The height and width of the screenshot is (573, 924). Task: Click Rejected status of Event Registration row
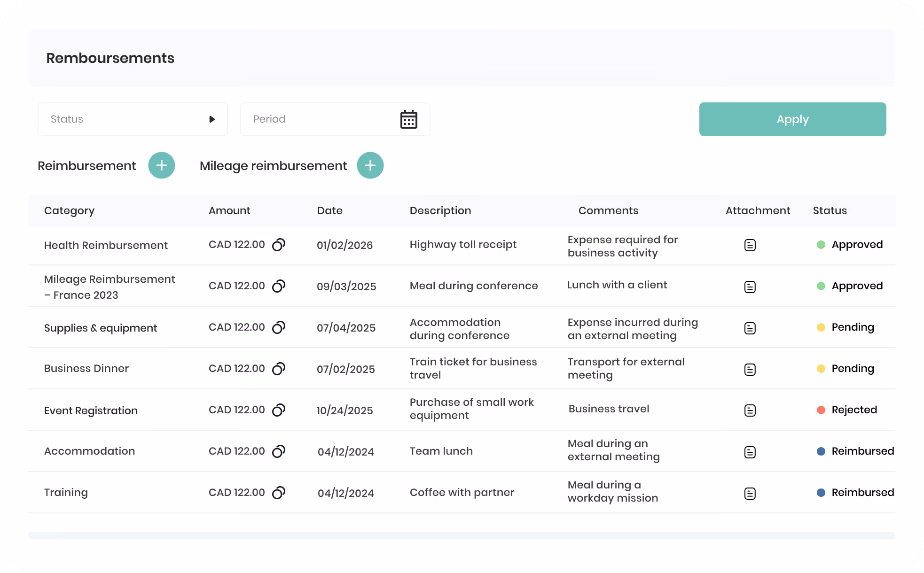tap(847, 410)
